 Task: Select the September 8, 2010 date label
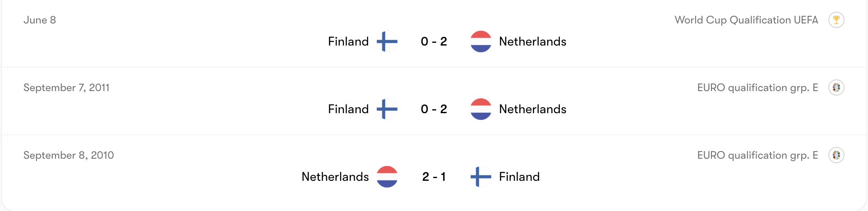[69, 155]
